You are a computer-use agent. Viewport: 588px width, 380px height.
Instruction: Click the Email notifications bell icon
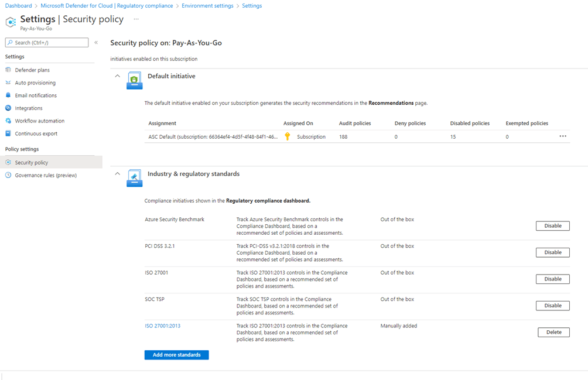click(8, 95)
